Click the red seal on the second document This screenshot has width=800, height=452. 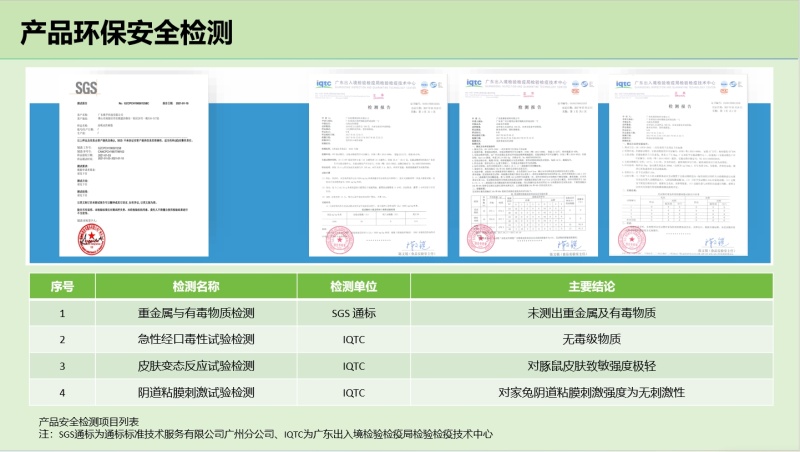tap(339, 240)
